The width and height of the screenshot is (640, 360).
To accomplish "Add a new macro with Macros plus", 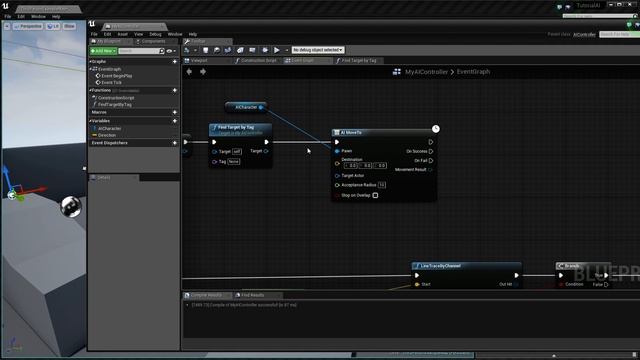I will click(175, 112).
